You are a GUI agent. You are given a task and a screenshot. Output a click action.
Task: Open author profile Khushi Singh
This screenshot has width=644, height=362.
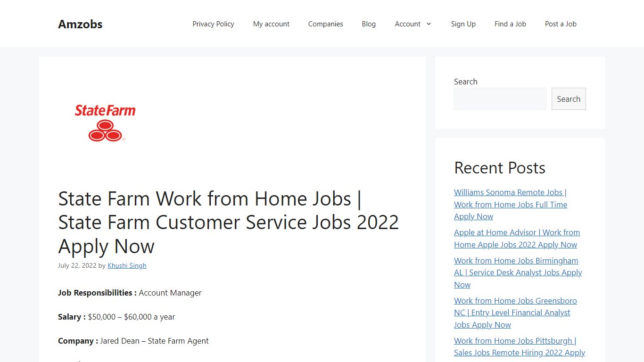pos(127,265)
